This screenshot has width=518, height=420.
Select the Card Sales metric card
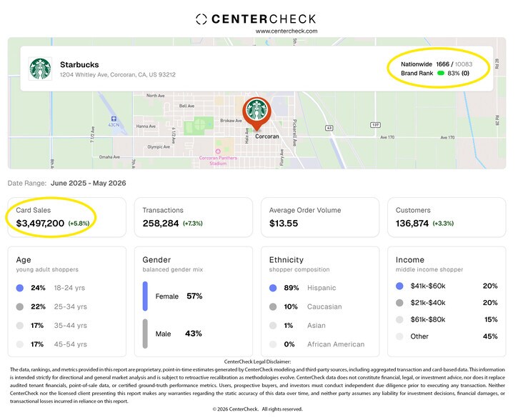coord(66,217)
